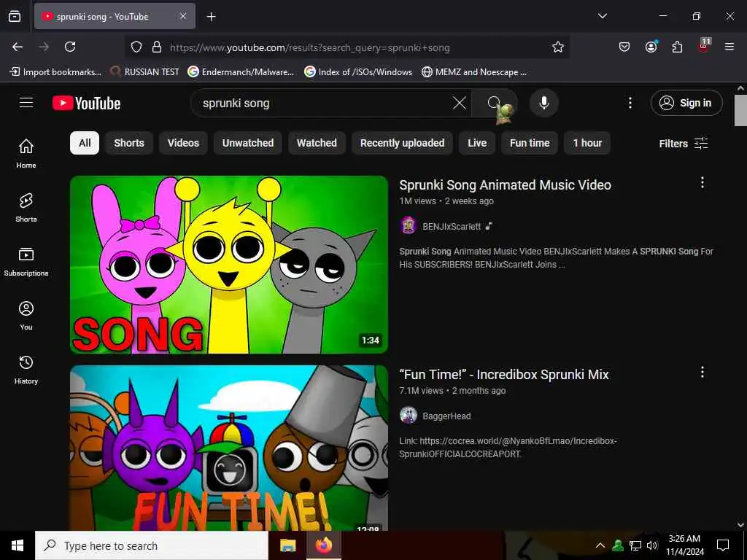747x560 pixels.
Task: Open more options for Fun Time Sprunki Mix
Action: click(703, 372)
